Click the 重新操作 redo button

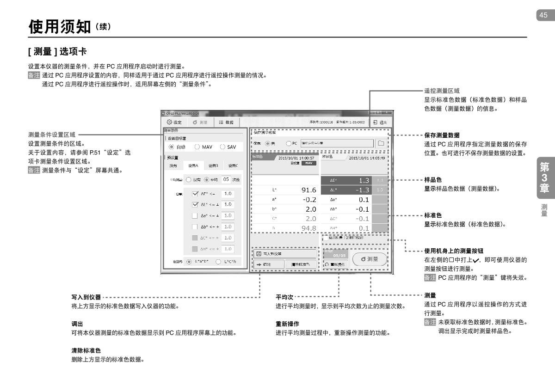coord(334,264)
